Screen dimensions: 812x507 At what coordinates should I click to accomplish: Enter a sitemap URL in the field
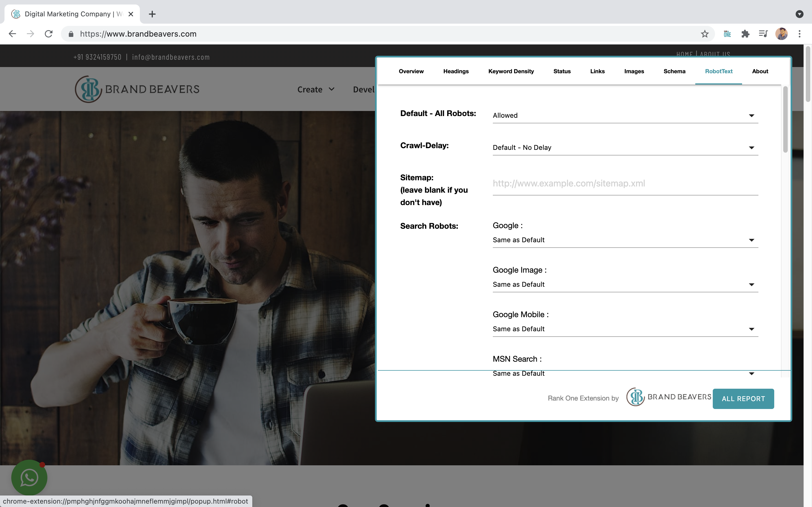click(x=625, y=183)
